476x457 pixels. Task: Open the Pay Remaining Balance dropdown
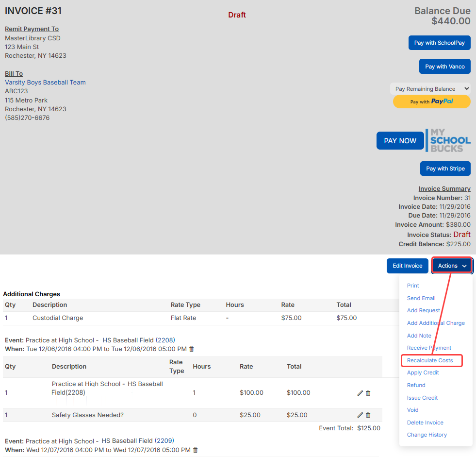coord(430,89)
